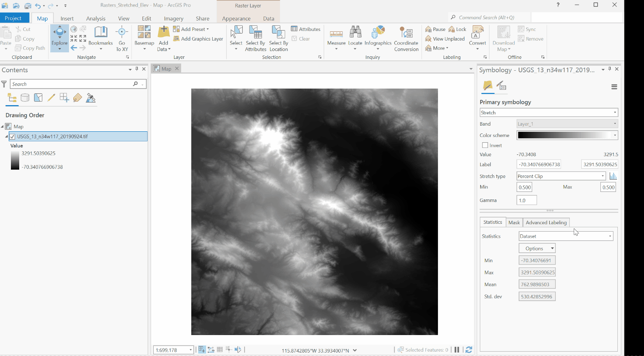
Task: Toggle Pause labeling
Action: click(435, 29)
